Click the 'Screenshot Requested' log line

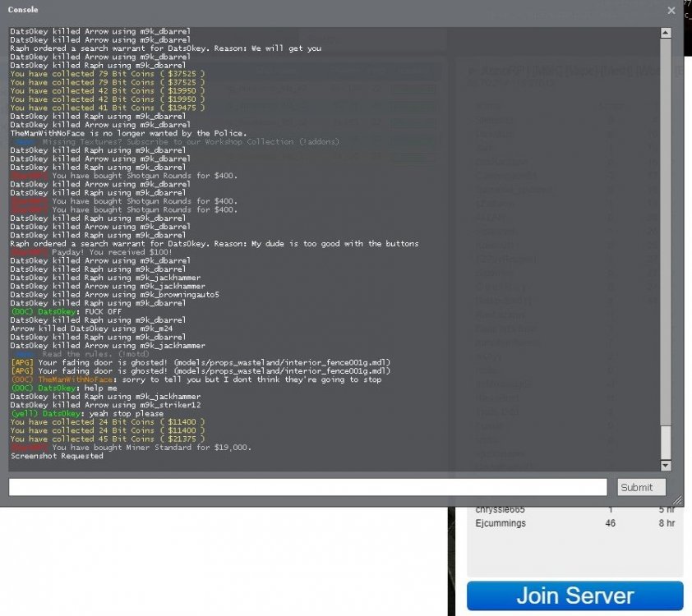coord(57,456)
